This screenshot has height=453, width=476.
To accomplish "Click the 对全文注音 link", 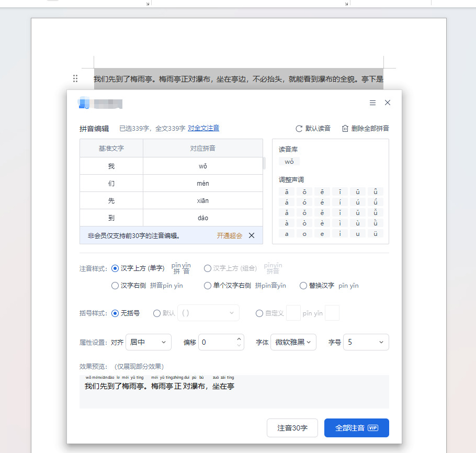I will click(203, 128).
